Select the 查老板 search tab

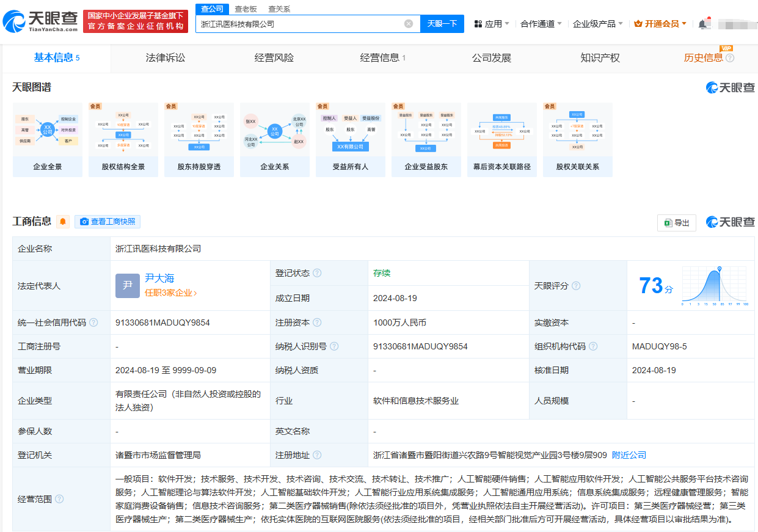pos(246,9)
